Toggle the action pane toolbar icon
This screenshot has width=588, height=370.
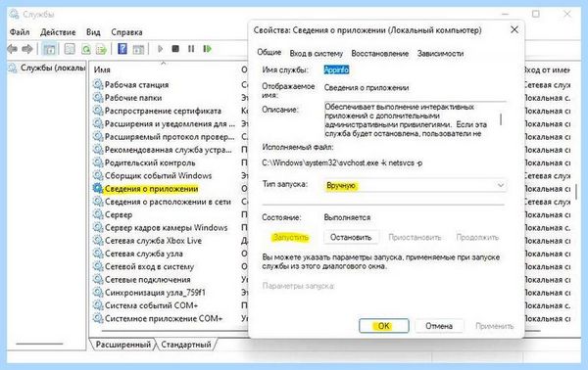pos(138,49)
